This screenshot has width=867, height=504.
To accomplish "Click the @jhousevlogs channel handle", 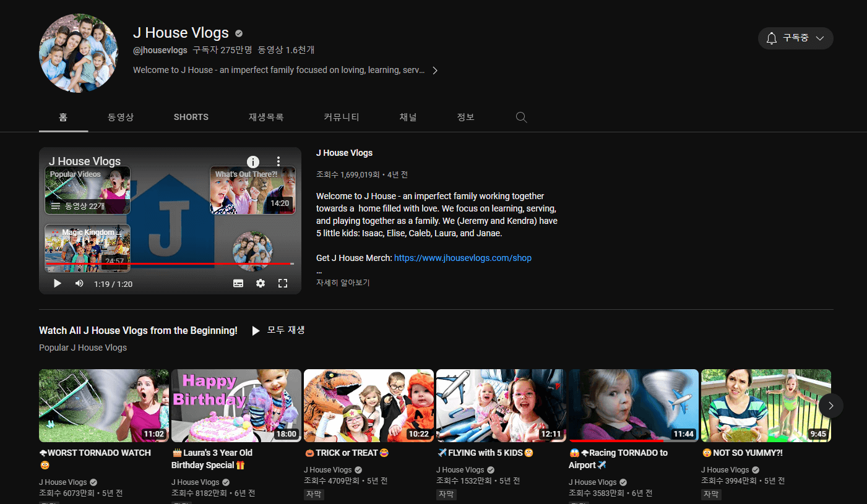I will pos(160,50).
